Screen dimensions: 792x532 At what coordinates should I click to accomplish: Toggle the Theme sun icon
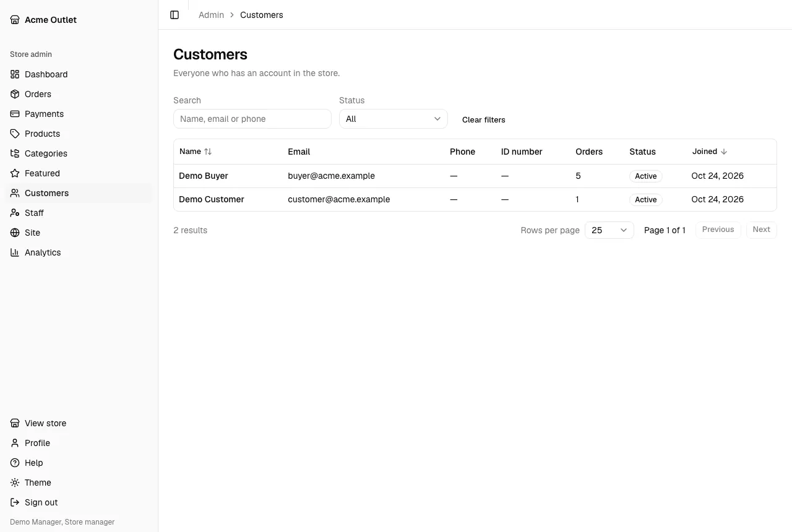[15, 483]
